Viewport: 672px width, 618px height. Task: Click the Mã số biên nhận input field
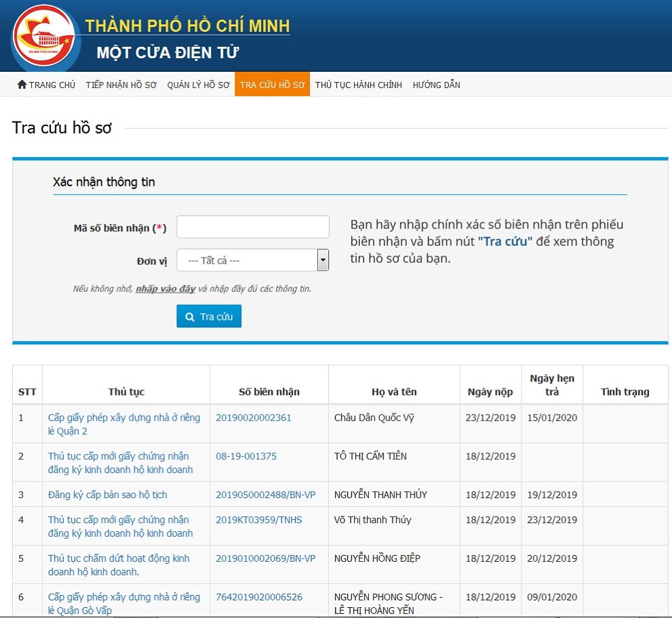coord(252,227)
